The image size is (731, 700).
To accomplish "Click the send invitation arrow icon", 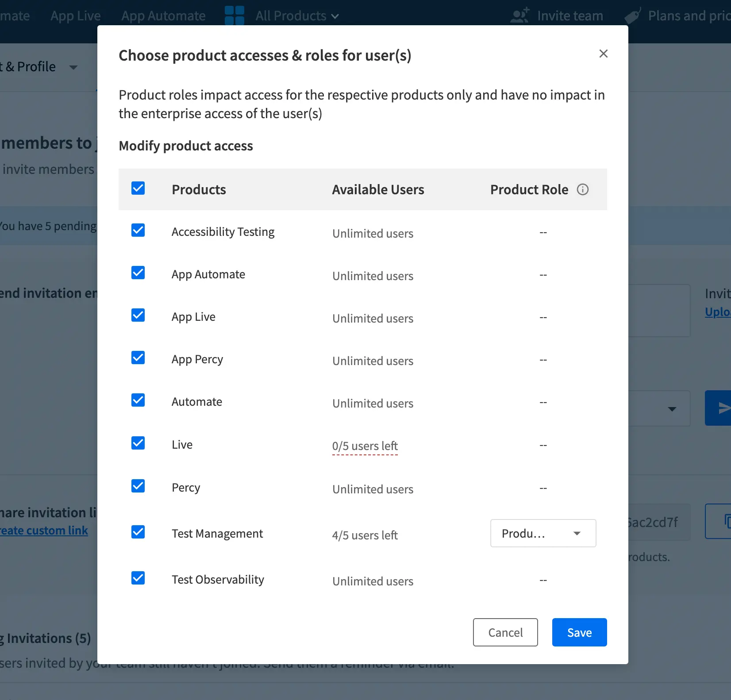I will click(x=722, y=408).
